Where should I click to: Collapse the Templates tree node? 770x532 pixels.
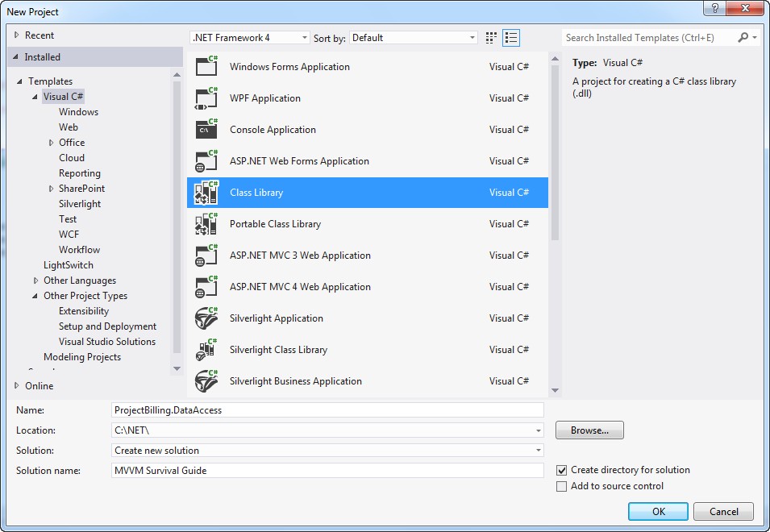[19, 81]
